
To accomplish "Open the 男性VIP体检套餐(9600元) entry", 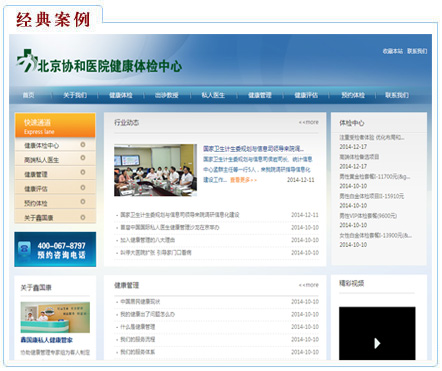I will [368, 216].
